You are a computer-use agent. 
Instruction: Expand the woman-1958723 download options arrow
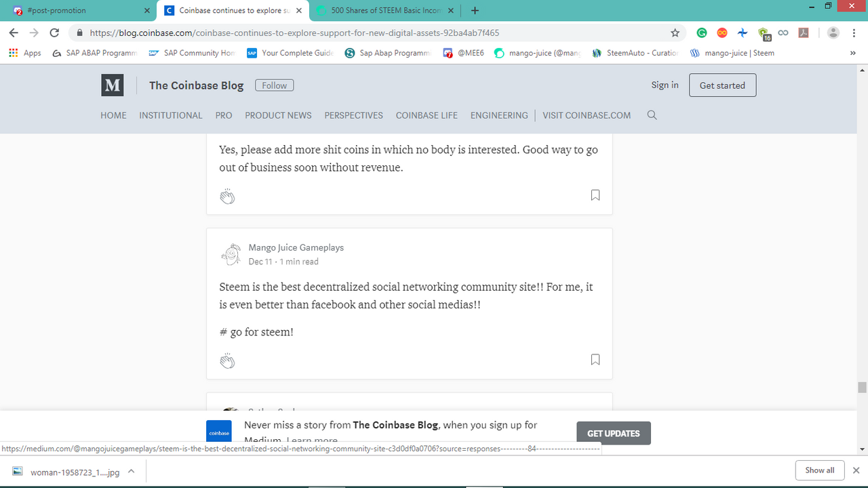tap(131, 471)
